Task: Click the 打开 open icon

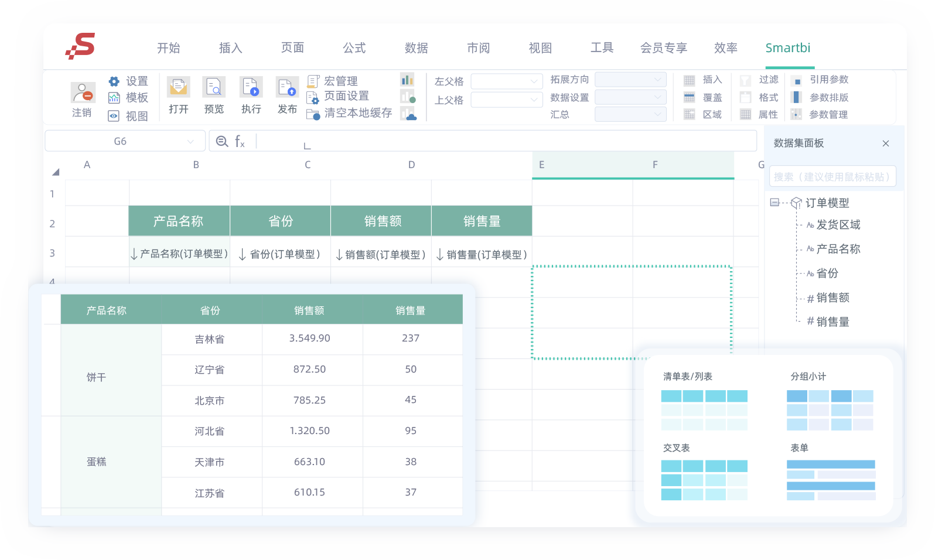Action: pos(178,87)
